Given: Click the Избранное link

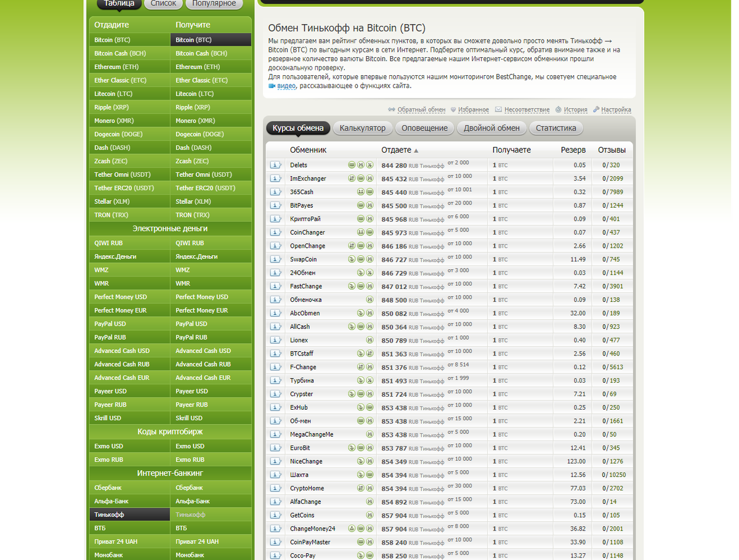Looking at the screenshot, I should tap(474, 110).
